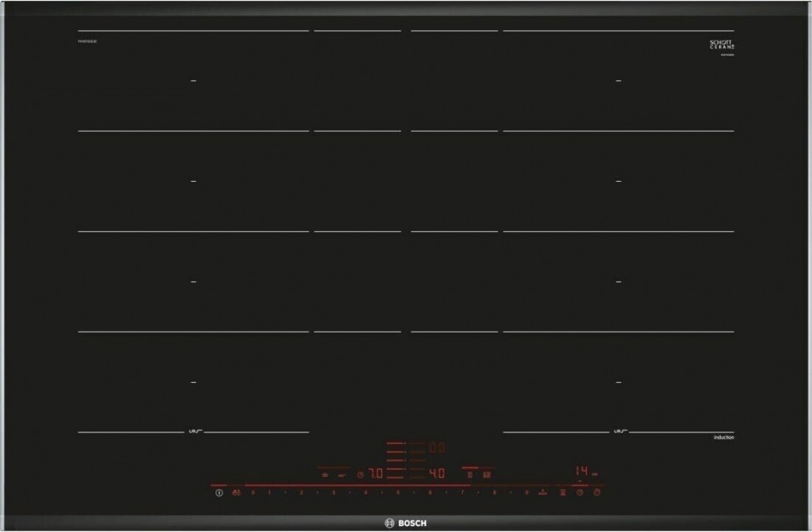Image resolution: width=812 pixels, height=532 pixels.
Task: Tap the flex zone symbol right of 4.0
Action: click(470, 474)
